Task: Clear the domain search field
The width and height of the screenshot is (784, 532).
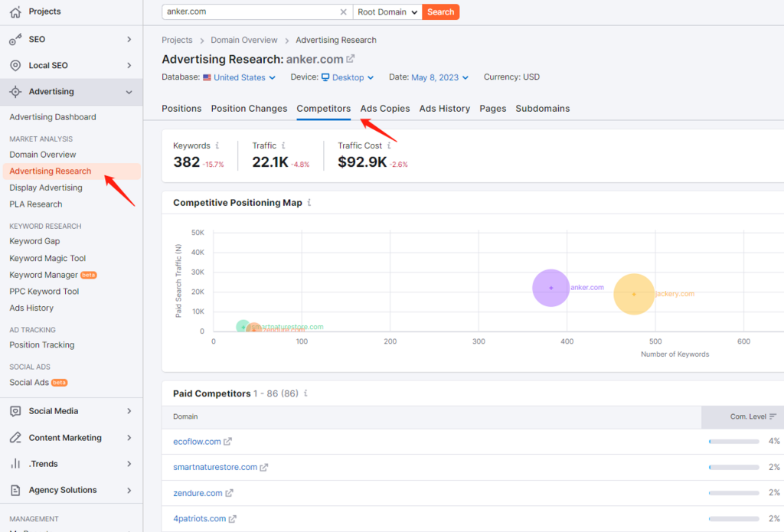Action: point(344,12)
